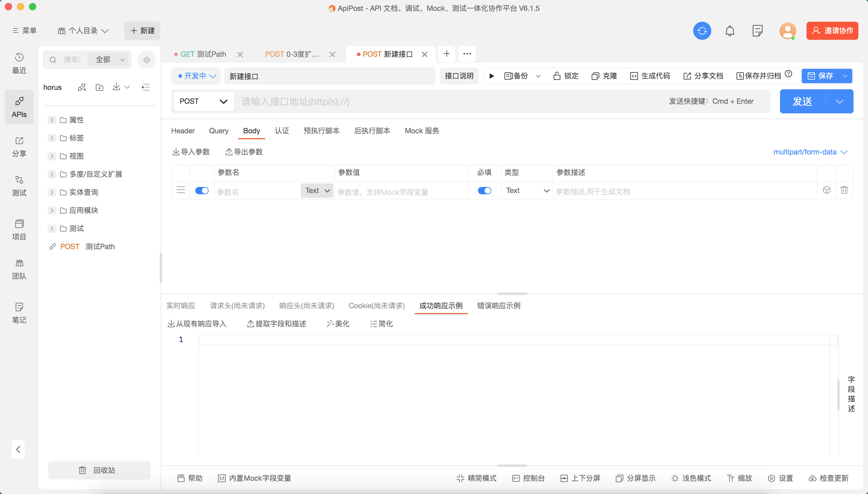Click the cube icon in parameter row
Viewport: 868px width, 494px height.
826,190
